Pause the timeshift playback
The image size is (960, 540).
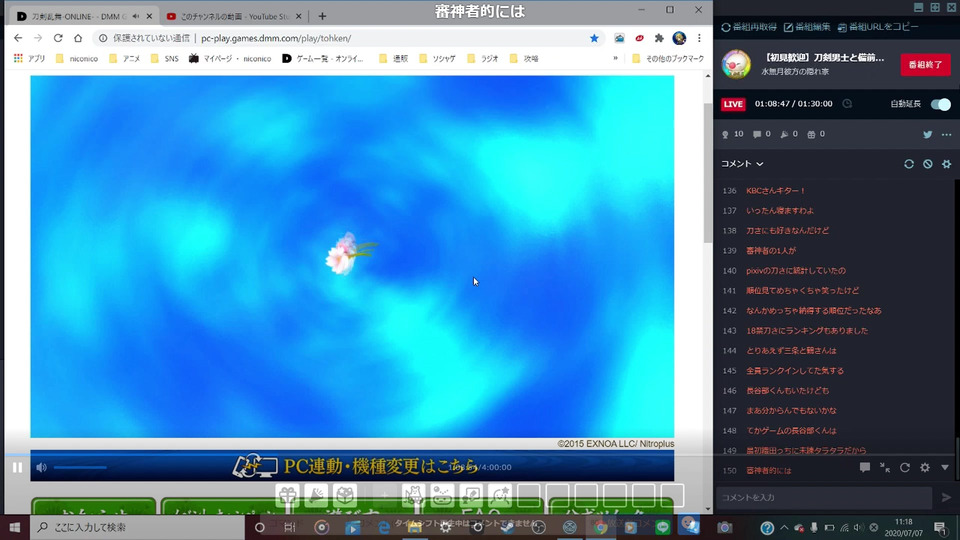[17, 468]
